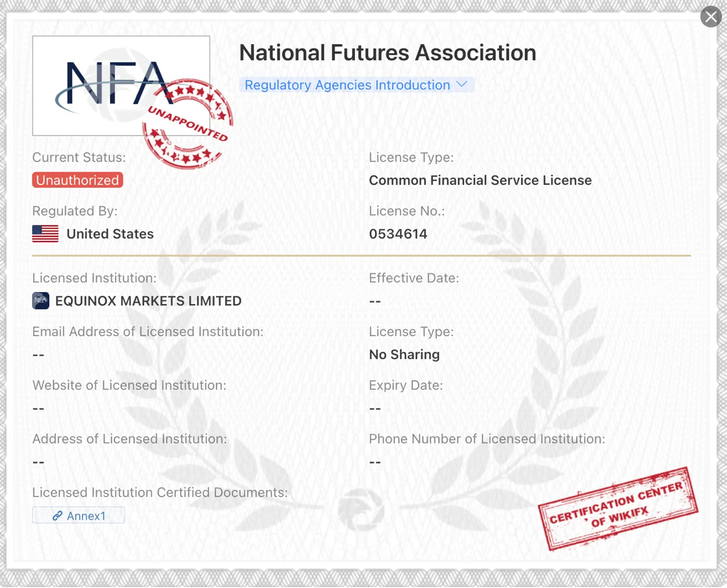Click Address of Licensed Institution label
The height and width of the screenshot is (588, 727).
click(x=130, y=439)
